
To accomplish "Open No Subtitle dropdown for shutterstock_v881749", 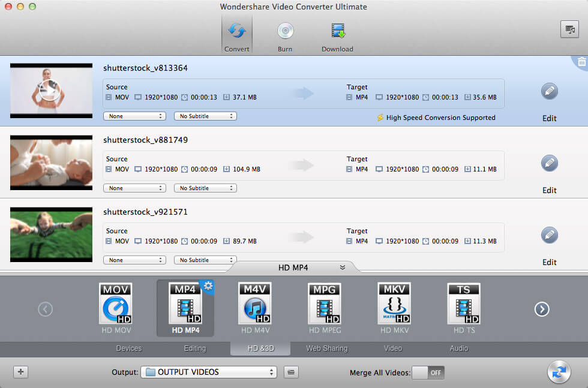I will pyautogui.click(x=205, y=188).
